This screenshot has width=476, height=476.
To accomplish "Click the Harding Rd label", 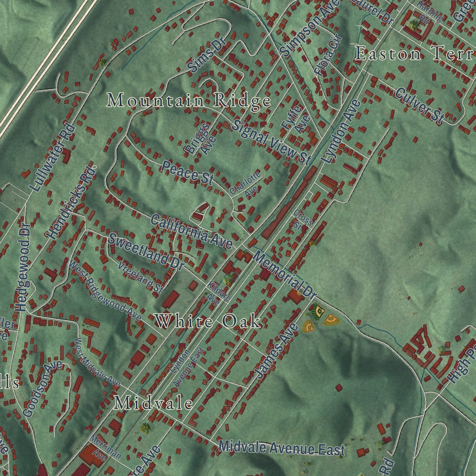I will click(x=428, y=13).
